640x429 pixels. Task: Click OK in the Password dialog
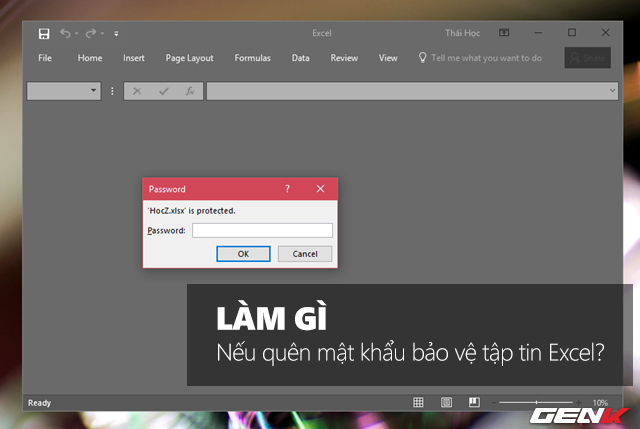pos(243,254)
